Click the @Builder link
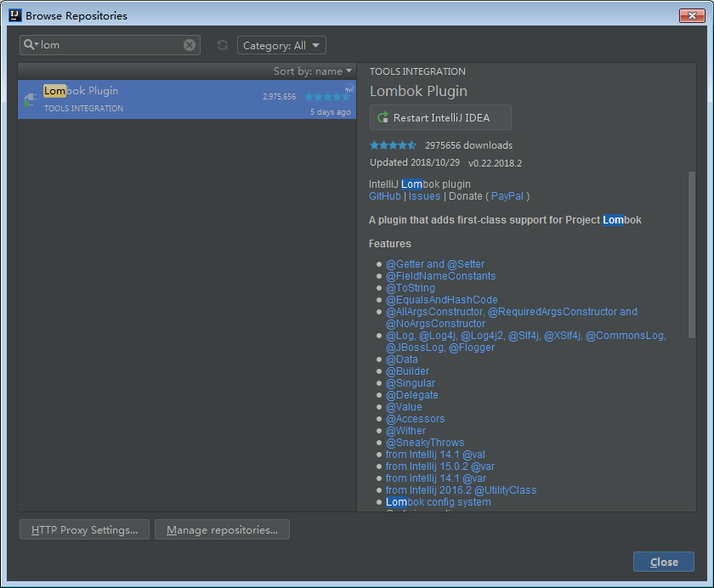This screenshot has width=714, height=588. click(x=407, y=371)
